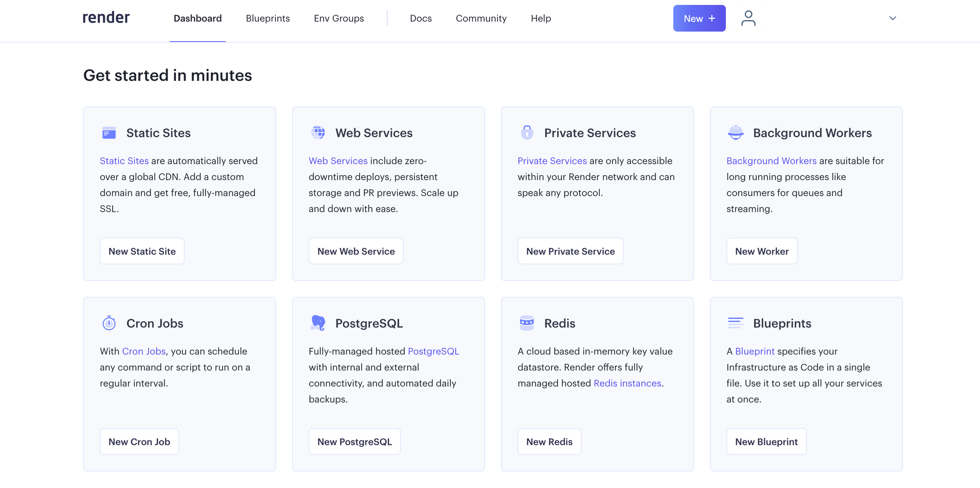Create a New Static Site
980x488 pixels.
142,251
